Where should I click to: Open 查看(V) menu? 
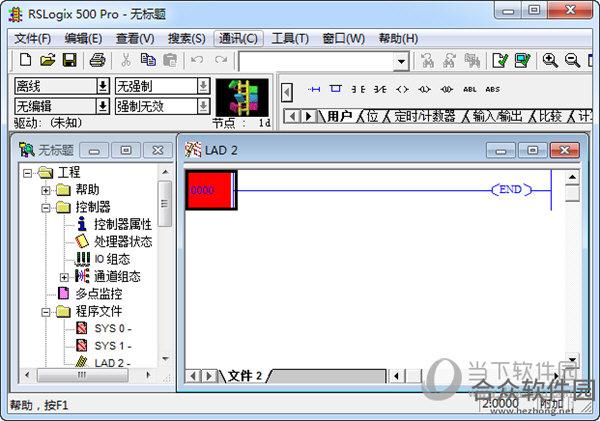(x=135, y=39)
